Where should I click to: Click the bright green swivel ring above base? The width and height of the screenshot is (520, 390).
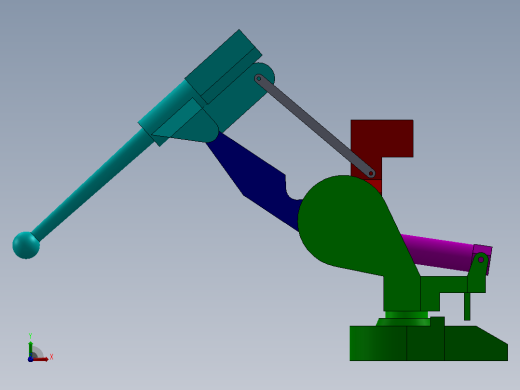click(x=407, y=315)
